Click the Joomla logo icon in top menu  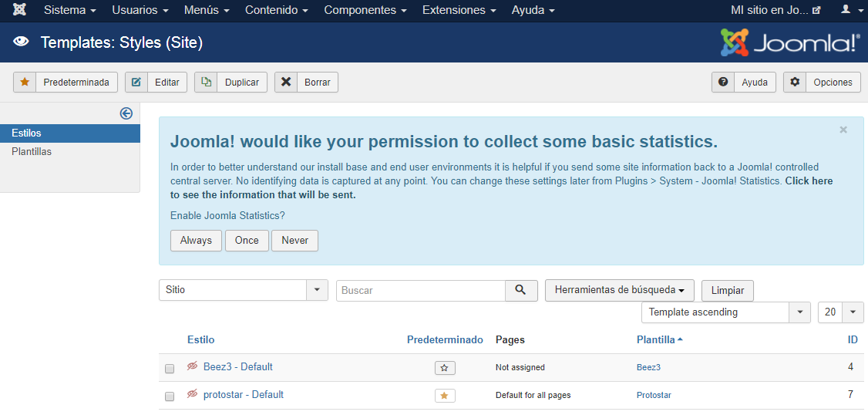point(19,10)
